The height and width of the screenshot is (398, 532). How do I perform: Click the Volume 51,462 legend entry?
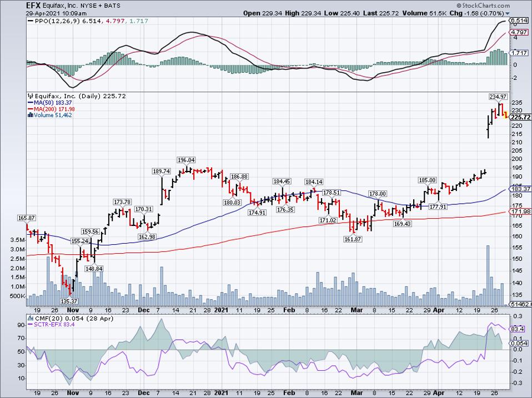click(x=53, y=115)
